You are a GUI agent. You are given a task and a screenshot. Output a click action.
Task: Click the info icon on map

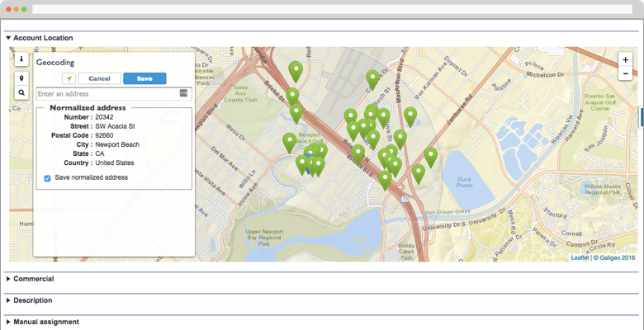[21, 60]
